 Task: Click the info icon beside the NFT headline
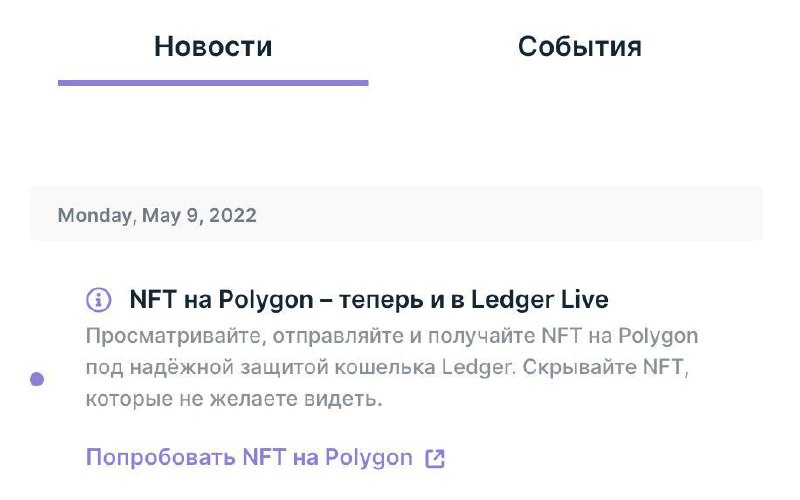tap(98, 299)
